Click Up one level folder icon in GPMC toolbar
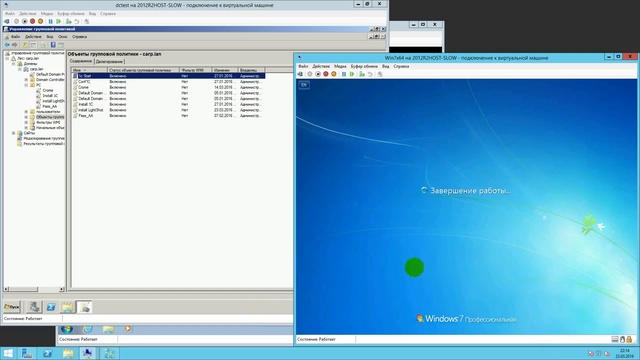This screenshot has height=360, width=640. point(25,45)
